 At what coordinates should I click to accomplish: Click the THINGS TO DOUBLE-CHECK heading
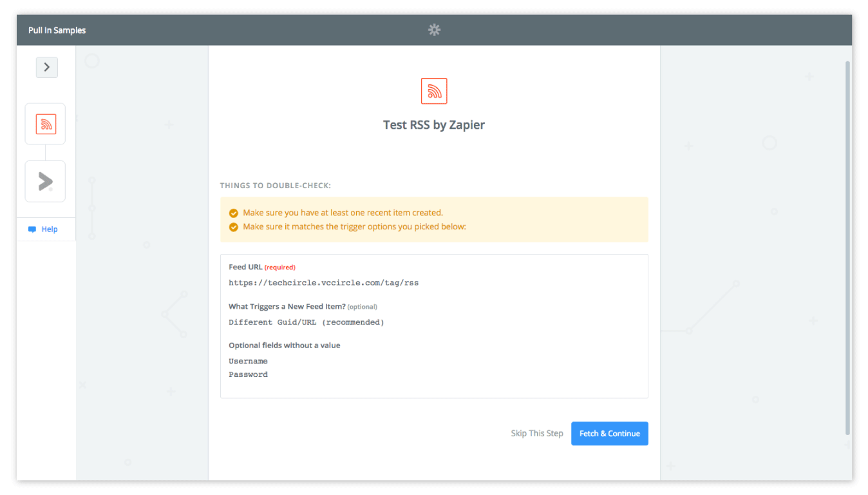(276, 186)
